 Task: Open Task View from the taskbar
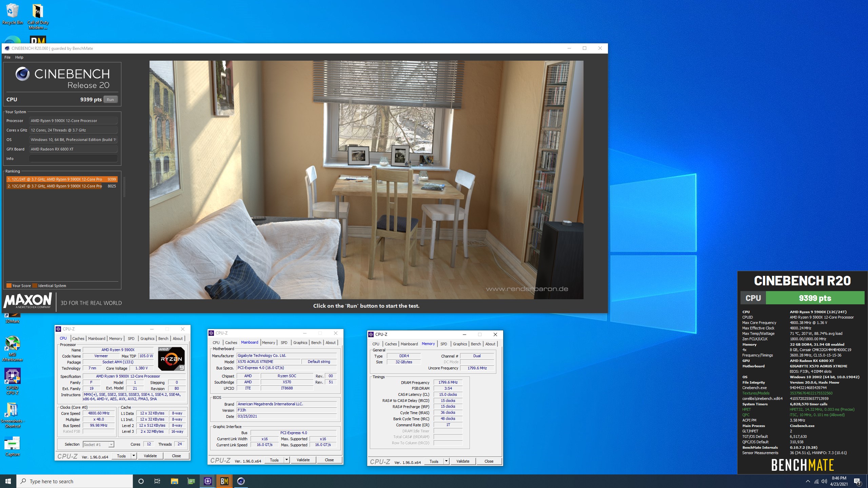(x=157, y=481)
